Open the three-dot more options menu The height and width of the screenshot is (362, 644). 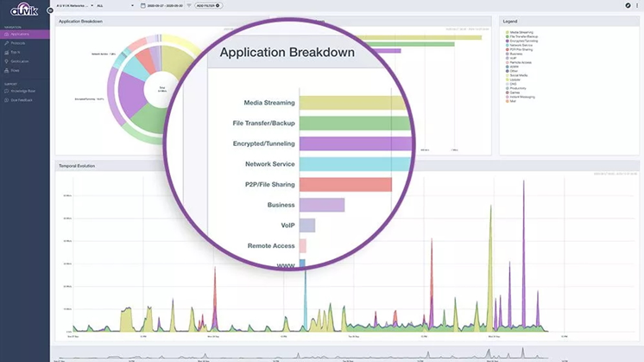coord(637,5)
